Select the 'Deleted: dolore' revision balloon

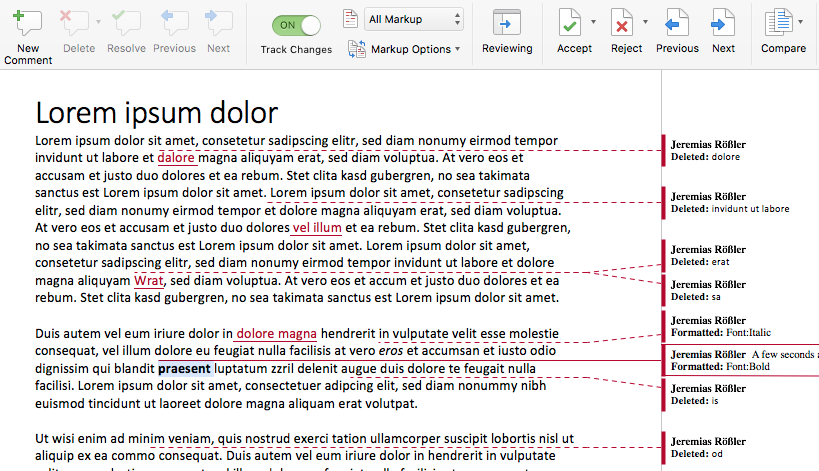741,150
